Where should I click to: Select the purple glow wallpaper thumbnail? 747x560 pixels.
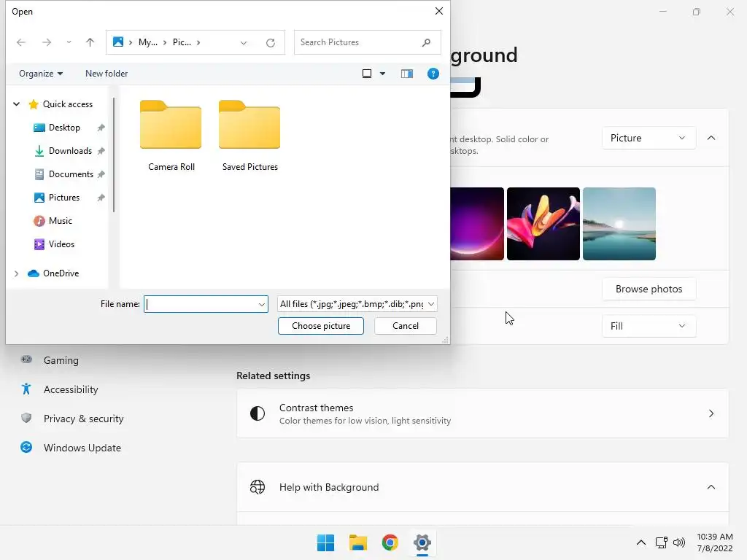[x=477, y=224]
